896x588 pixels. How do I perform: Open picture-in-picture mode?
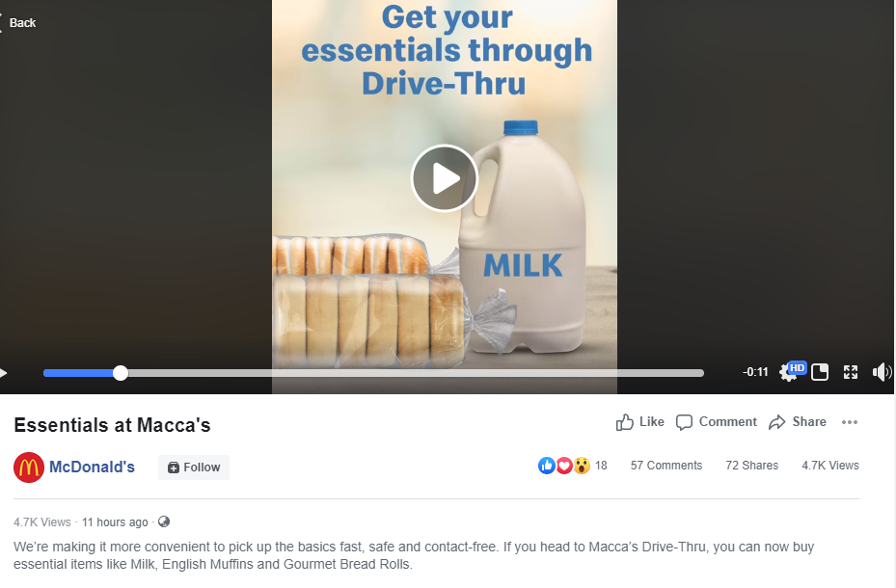819,371
